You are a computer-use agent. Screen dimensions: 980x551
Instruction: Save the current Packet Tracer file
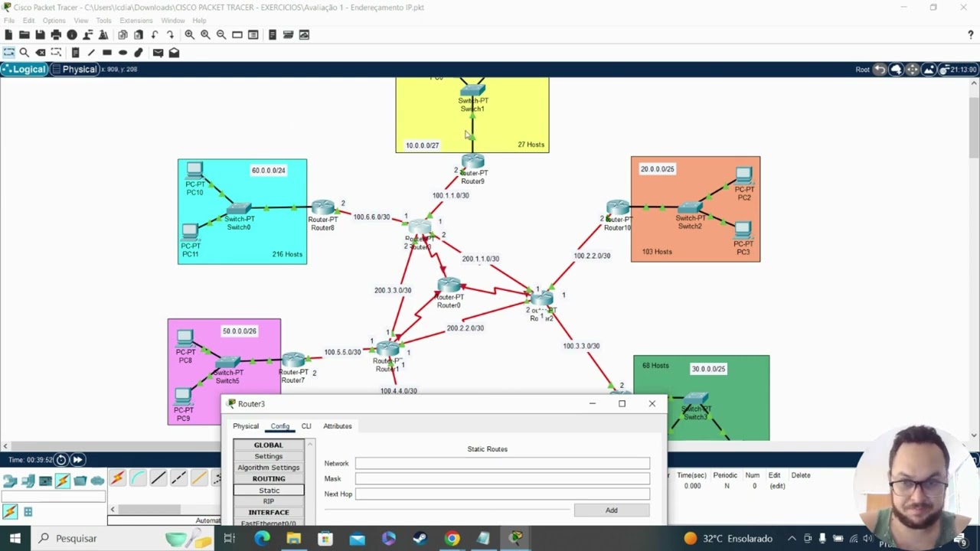[x=40, y=34]
